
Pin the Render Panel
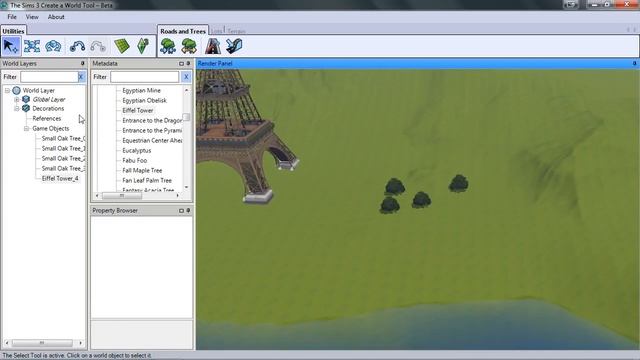(x=634, y=64)
